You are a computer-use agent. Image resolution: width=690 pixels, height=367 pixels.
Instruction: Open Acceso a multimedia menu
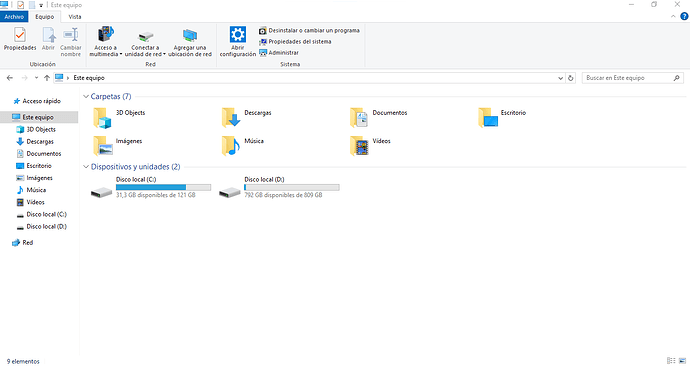[x=106, y=42]
